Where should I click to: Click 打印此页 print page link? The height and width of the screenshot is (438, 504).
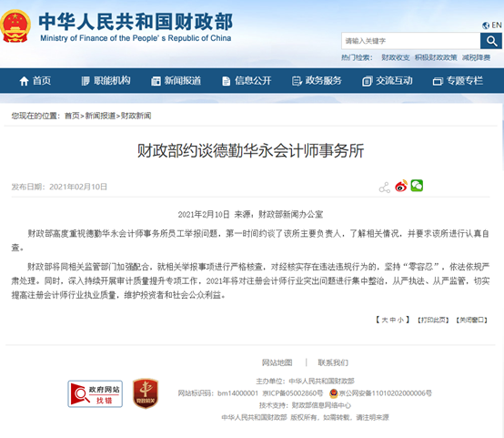(x=433, y=320)
